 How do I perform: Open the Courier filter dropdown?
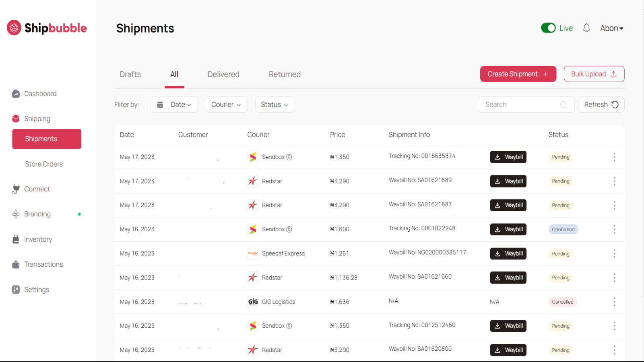tap(226, 104)
